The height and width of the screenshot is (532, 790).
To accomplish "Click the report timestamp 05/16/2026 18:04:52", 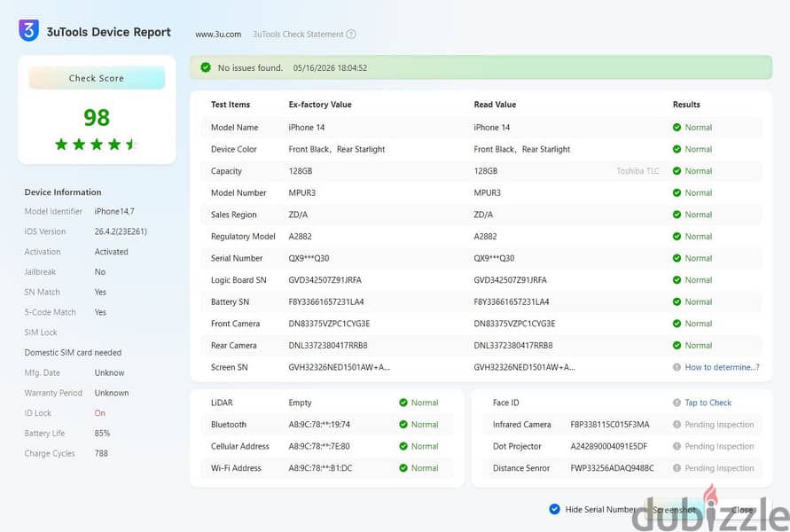I will pyautogui.click(x=330, y=67).
